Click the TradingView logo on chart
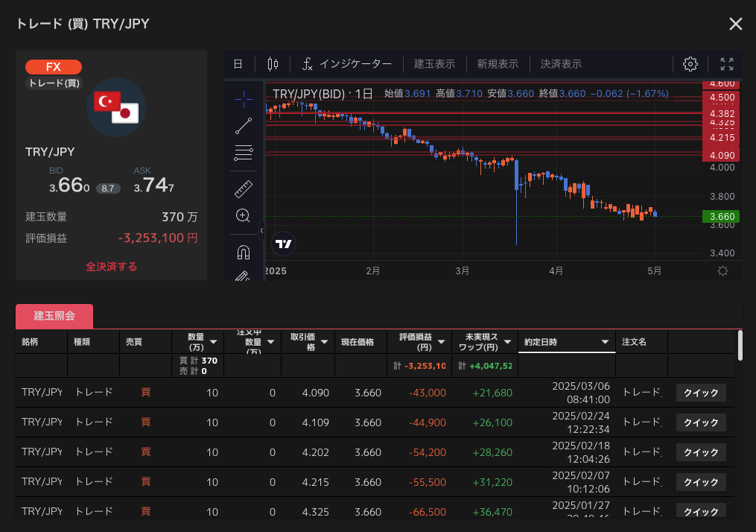Screen dimensions: 756x532 (283, 244)
